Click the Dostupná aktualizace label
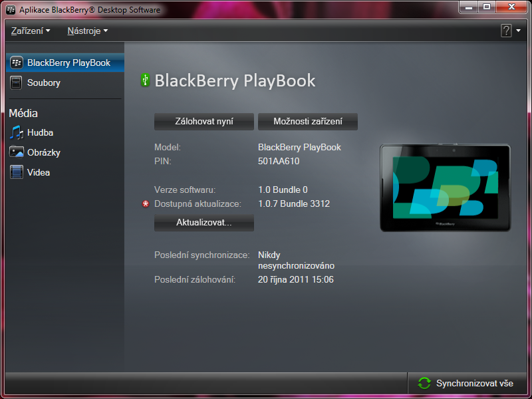 tap(198, 204)
